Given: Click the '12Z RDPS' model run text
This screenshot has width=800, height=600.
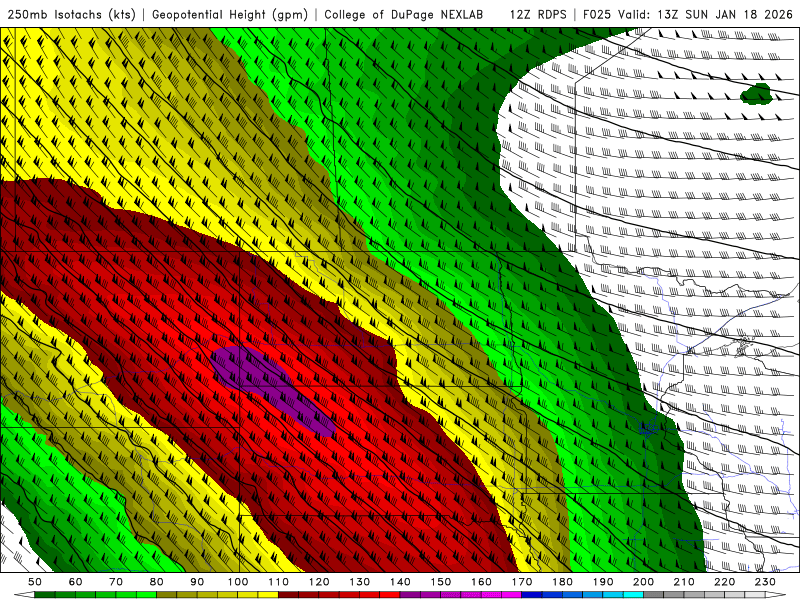Looking at the screenshot, I should coord(538,14).
